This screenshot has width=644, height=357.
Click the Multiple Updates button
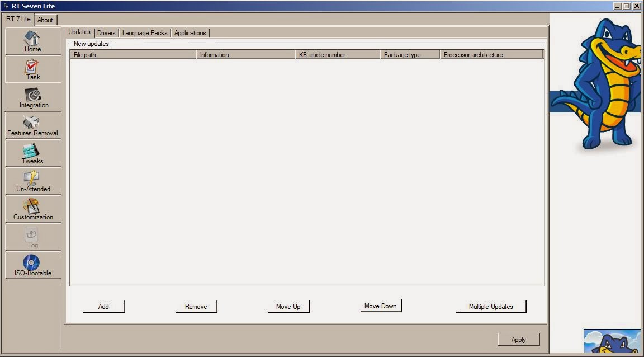pos(491,307)
